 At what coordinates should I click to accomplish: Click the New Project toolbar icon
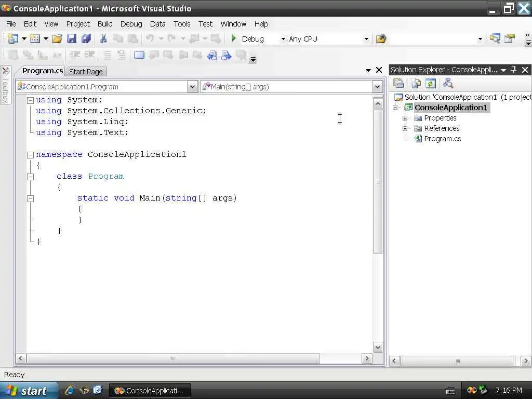13,38
